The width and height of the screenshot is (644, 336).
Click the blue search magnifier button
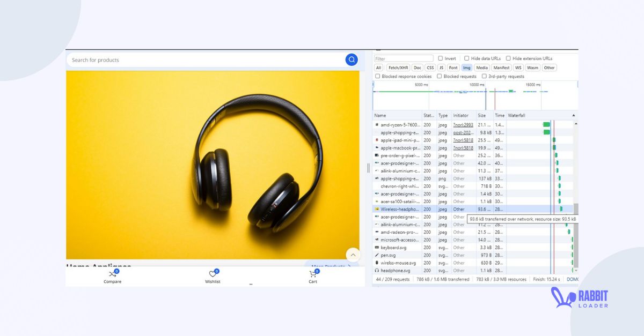pos(352,59)
